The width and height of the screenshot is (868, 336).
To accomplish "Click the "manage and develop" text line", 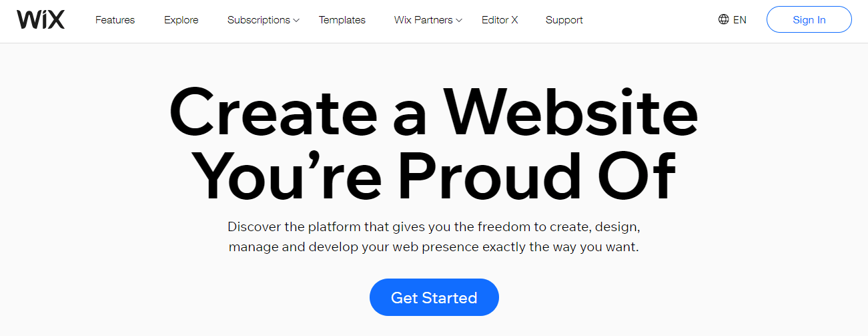I will [x=434, y=247].
